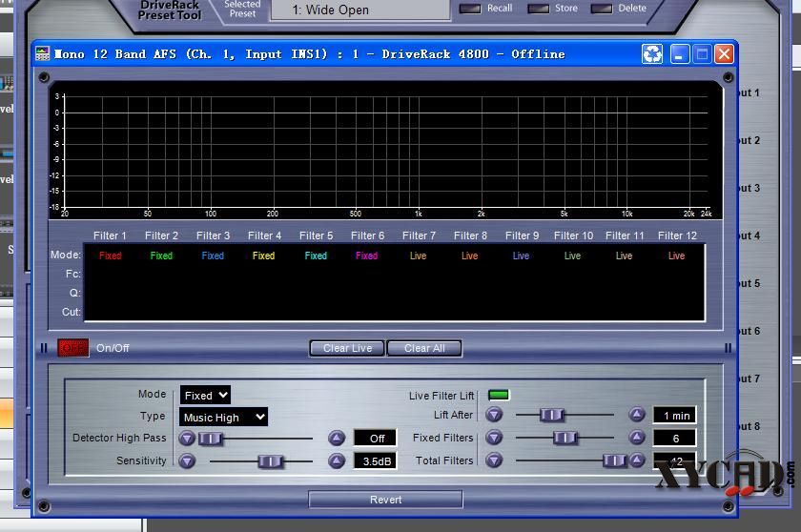Click the app icon left of Mono 12 Band AFS title
Viewport: 801px width, 532px height.
coord(42,53)
